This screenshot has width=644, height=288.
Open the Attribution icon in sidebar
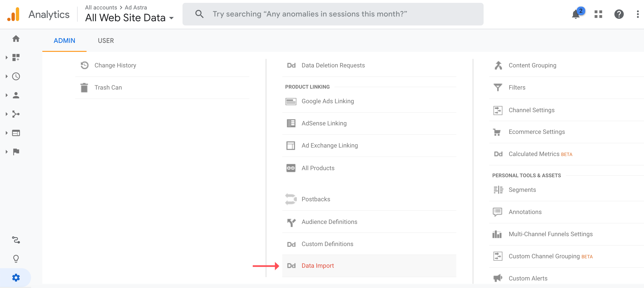[16, 240]
